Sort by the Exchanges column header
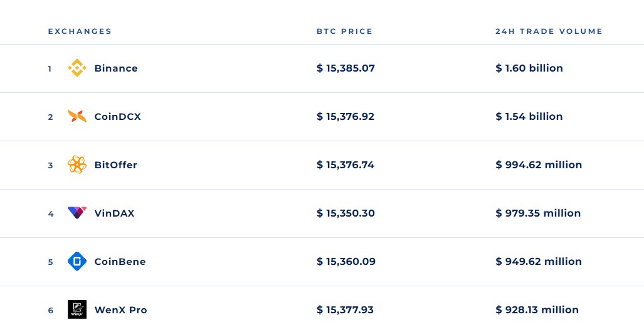Viewport: 644px width, 334px height. tap(80, 31)
